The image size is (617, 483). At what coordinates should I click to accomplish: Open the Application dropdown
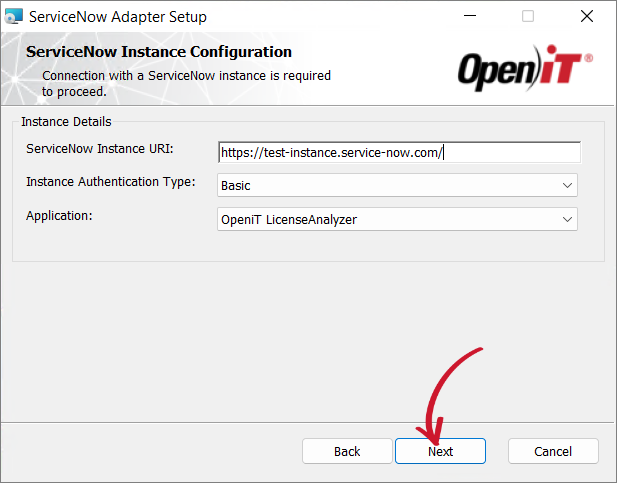pos(397,219)
